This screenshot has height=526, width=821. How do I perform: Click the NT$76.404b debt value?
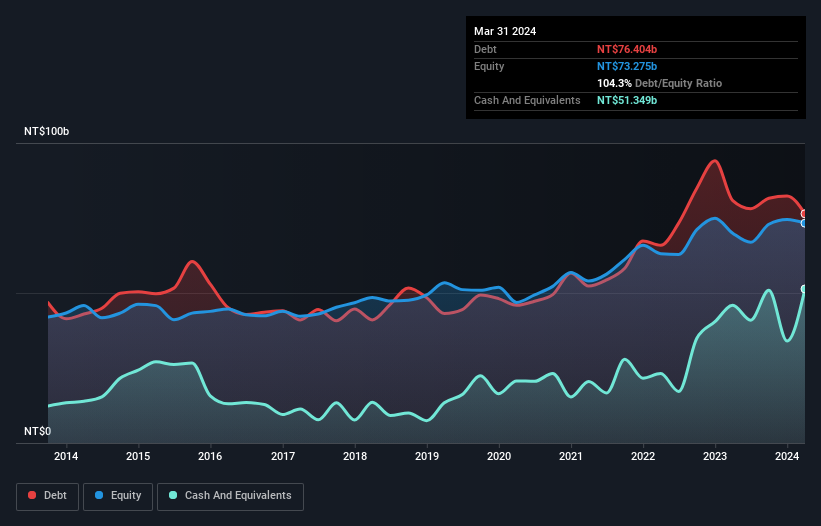tap(627, 49)
